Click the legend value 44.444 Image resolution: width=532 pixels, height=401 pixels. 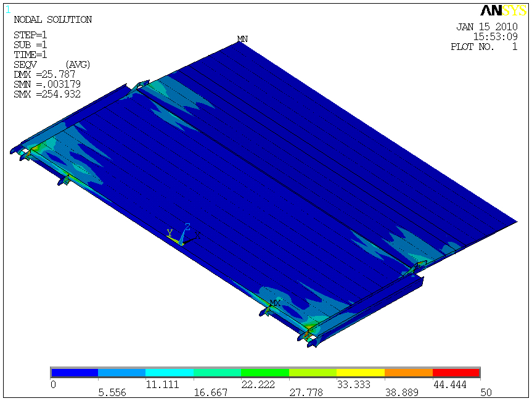tap(450, 385)
